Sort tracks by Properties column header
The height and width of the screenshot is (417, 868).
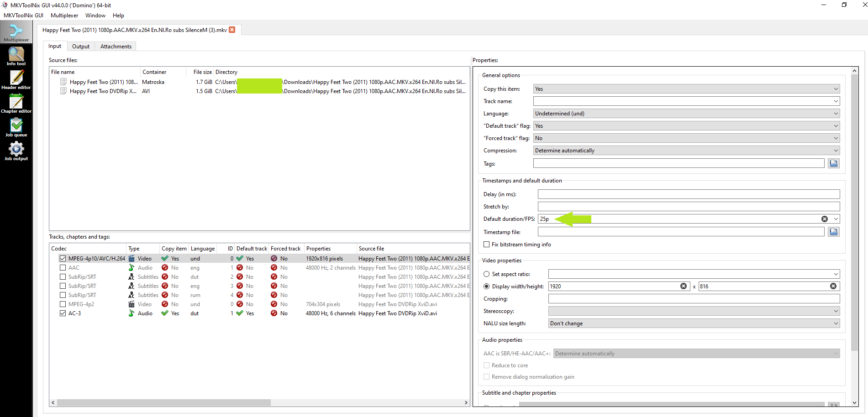pos(331,249)
